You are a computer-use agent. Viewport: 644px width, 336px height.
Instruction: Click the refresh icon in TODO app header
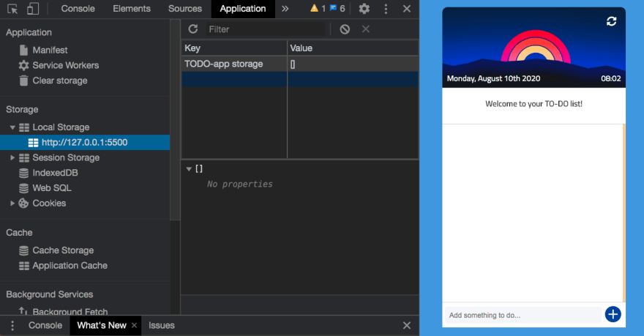point(611,21)
